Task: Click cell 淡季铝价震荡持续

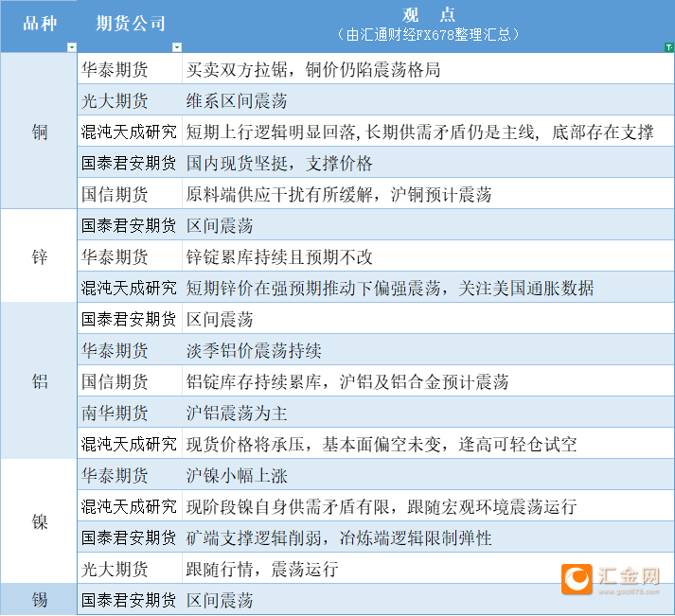Action: click(428, 349)
